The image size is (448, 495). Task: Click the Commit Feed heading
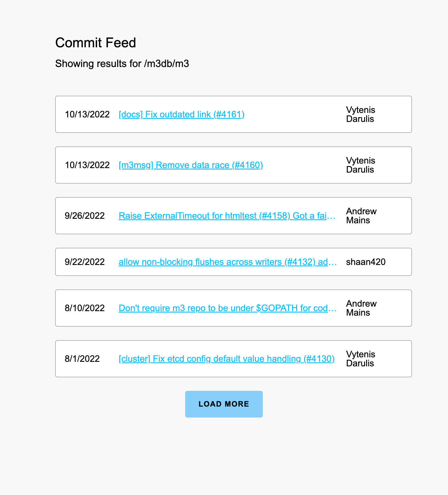tap(96, 43)
